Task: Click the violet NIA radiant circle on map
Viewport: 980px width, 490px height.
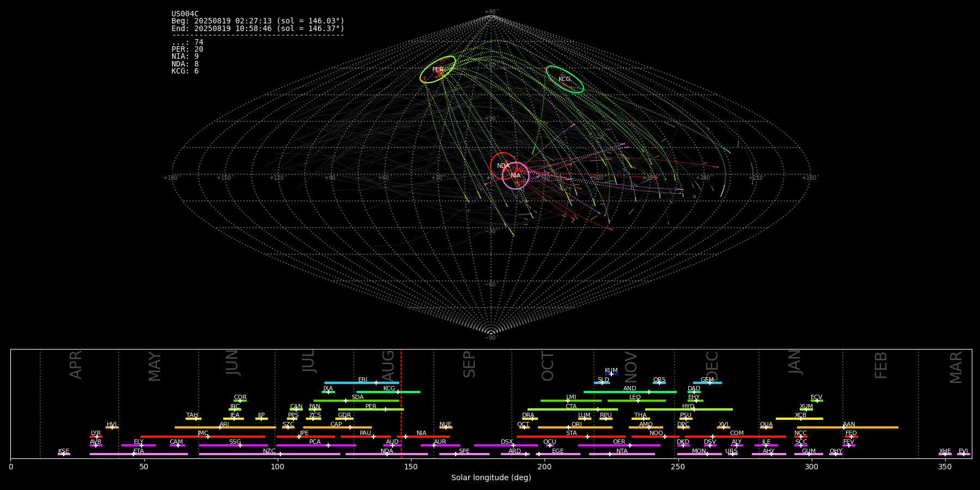Action: pos(516,176)
